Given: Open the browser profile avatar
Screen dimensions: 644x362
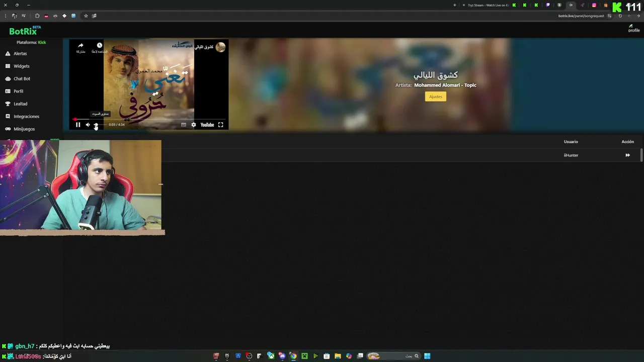Looking at the screenshot, I should [x=14, y=16].
